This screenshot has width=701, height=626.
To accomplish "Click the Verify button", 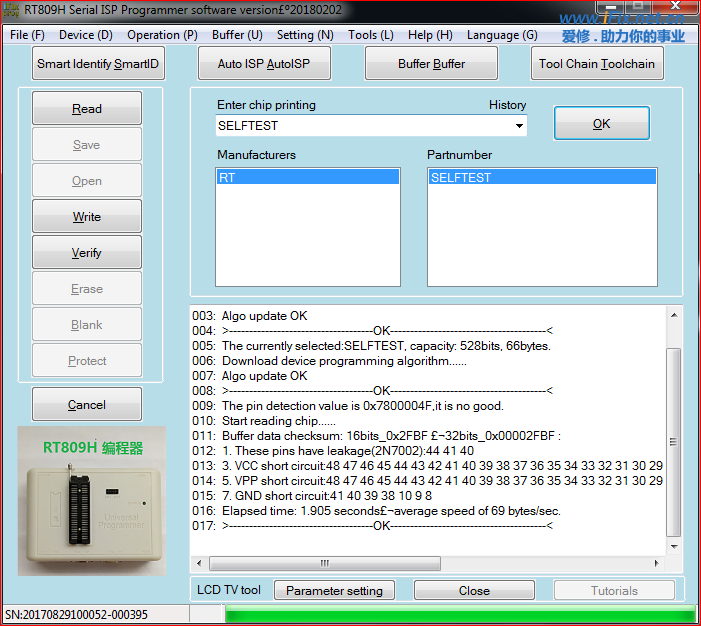I will coord(87,253).
